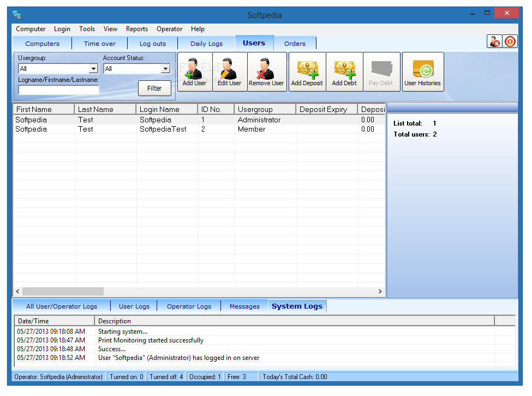Open User Histories

(x=423, y=72)
